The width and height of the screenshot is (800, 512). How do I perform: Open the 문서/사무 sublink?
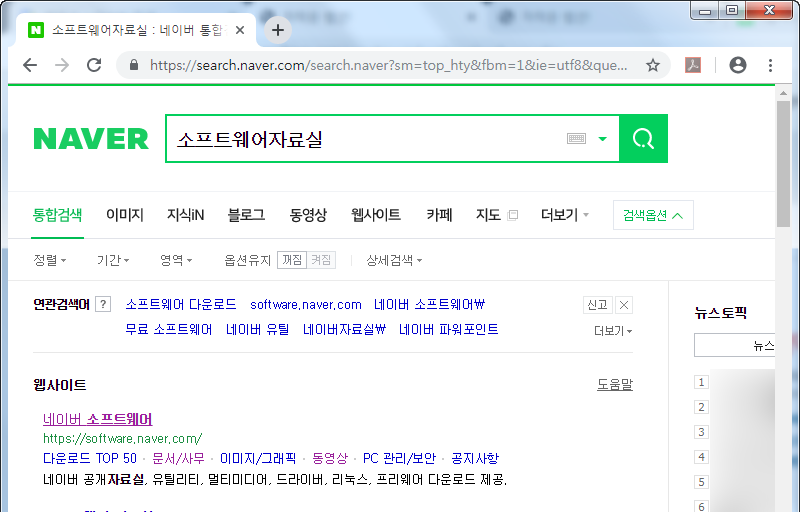click(178, 458)
